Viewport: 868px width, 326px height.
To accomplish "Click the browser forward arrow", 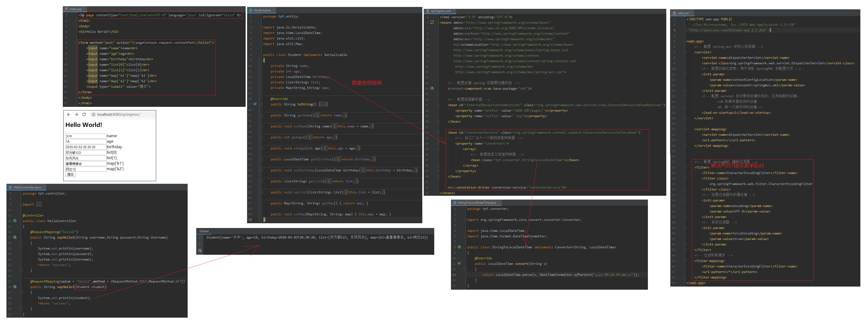I will [76, 114].
